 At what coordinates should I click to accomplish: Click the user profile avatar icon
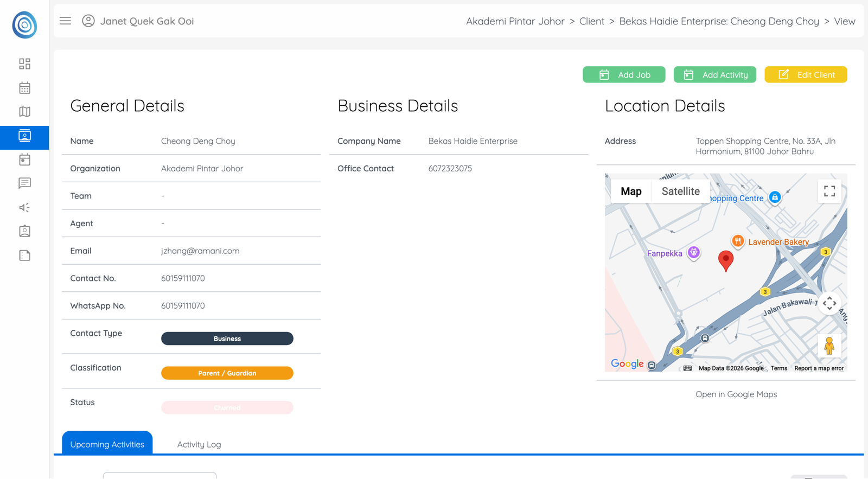[88, 21]
